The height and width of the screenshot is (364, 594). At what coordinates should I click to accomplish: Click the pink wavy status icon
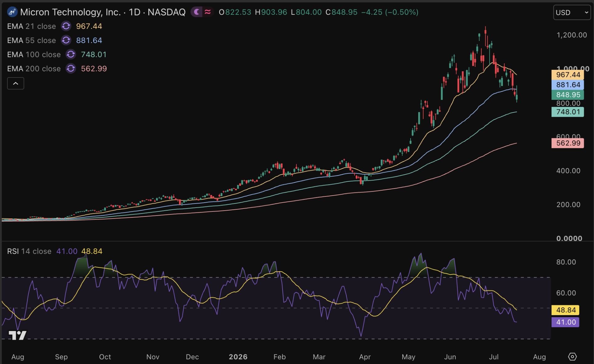click(208, 12)
